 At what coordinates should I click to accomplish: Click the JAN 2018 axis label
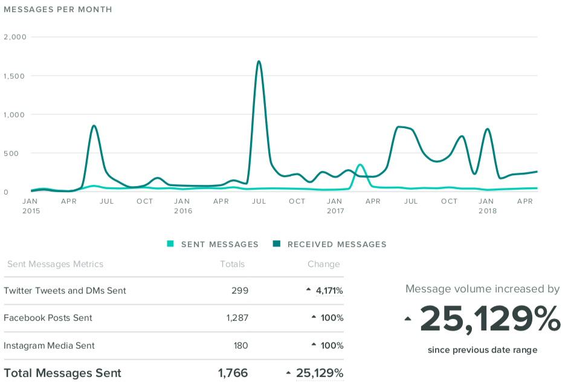click(x=487, y=206)
